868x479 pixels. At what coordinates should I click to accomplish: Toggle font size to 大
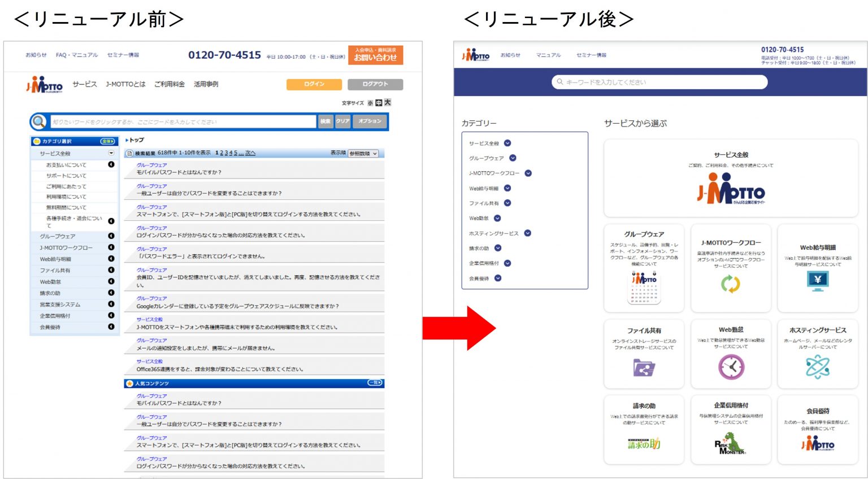(x=389, y=102)
